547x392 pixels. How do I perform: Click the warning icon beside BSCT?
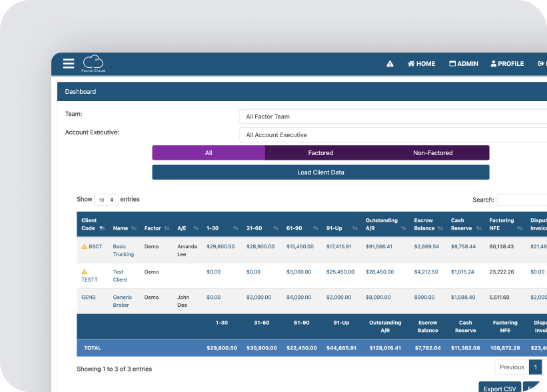click(84, 246)
